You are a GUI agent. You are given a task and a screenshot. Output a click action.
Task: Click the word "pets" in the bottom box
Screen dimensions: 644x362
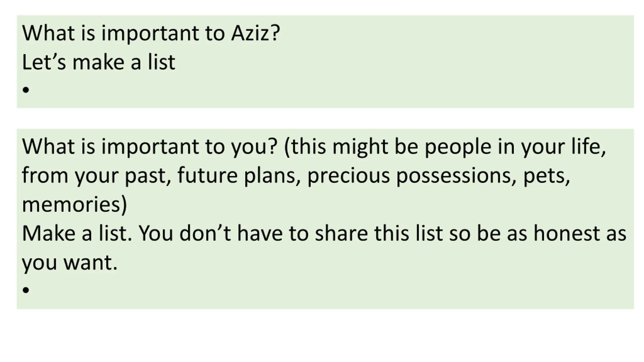(x=546, y=175)
